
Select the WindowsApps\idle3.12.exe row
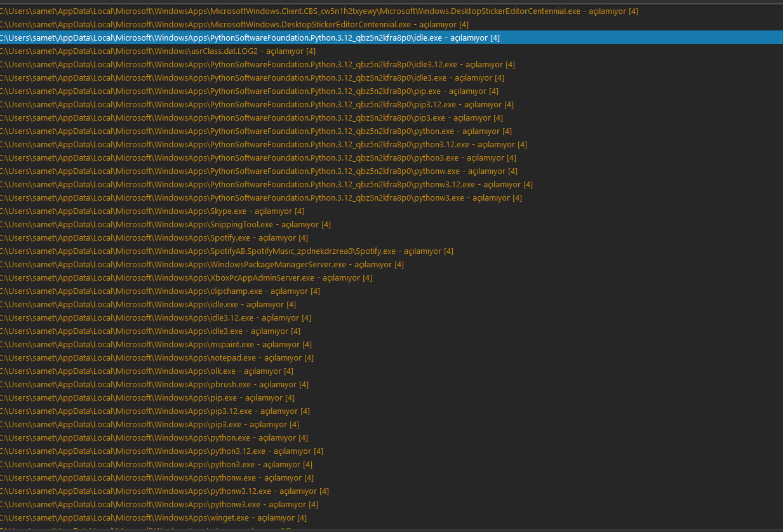point(391,317)
